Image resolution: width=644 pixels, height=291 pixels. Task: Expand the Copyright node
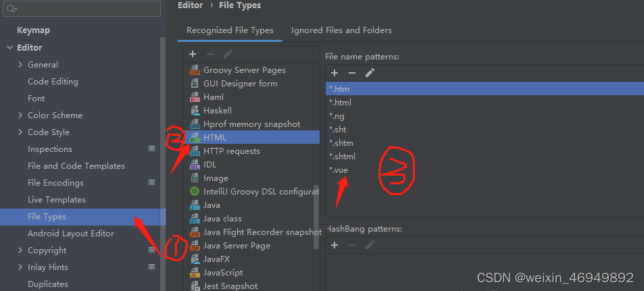click(20, 250)
